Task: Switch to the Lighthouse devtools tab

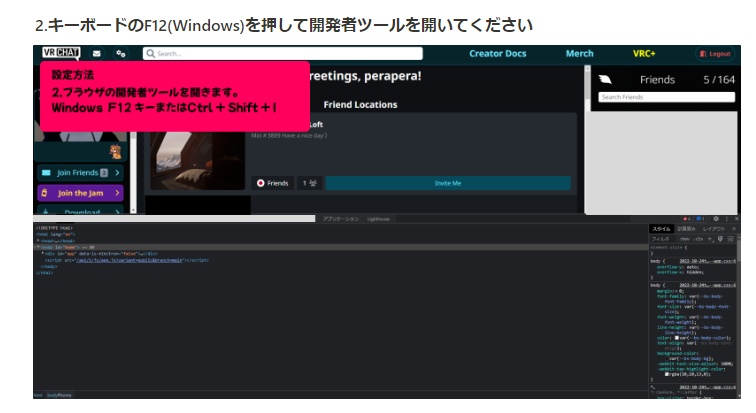Action: [378, 219]
